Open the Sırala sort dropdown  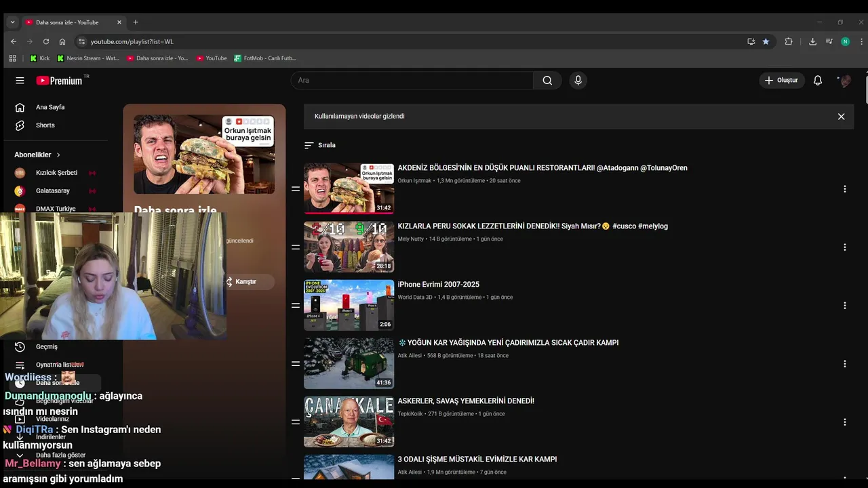click(x=320, y=145)
